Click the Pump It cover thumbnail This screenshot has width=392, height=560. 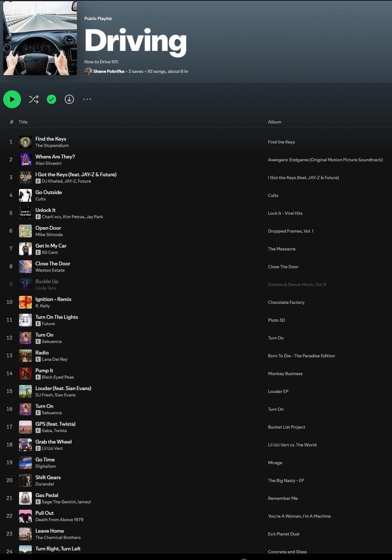click(25, 373)
